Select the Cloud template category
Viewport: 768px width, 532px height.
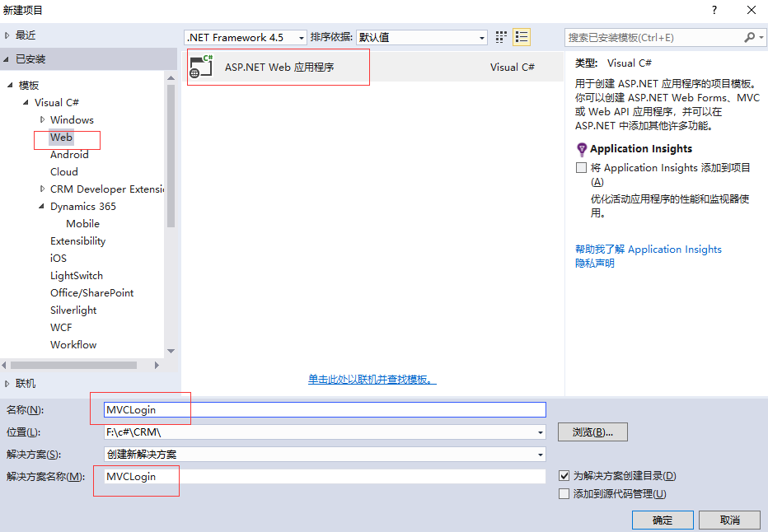click(x=64, y=172)
